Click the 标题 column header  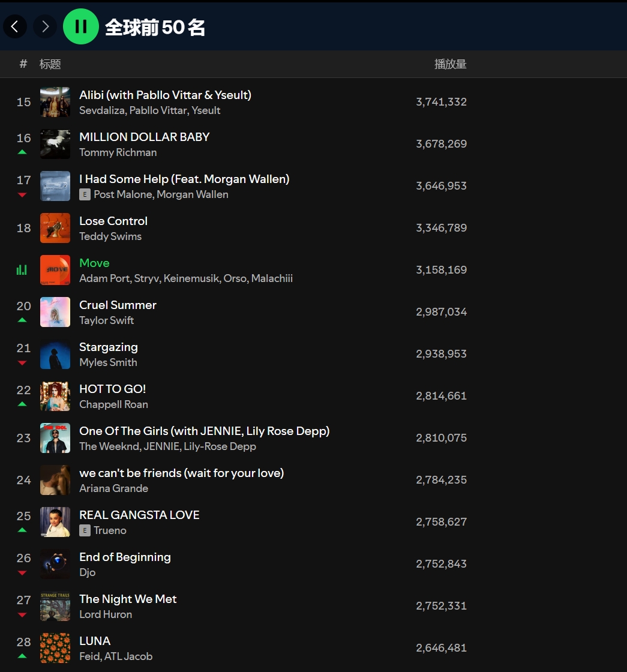click(50, 64)
